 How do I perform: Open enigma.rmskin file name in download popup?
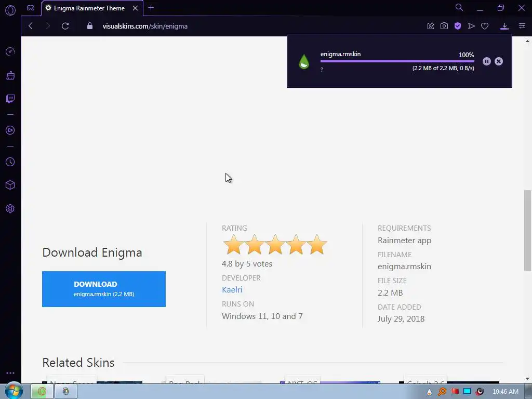341,54
